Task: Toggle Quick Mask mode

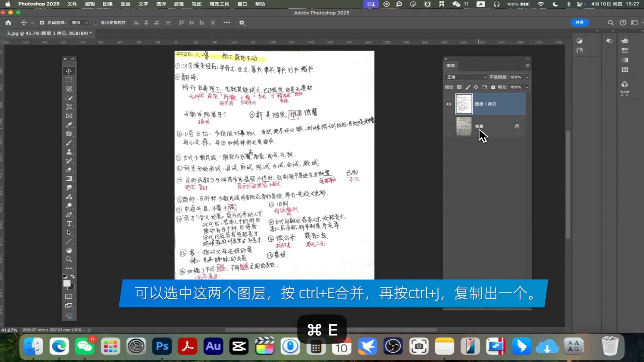Action: 69,297
